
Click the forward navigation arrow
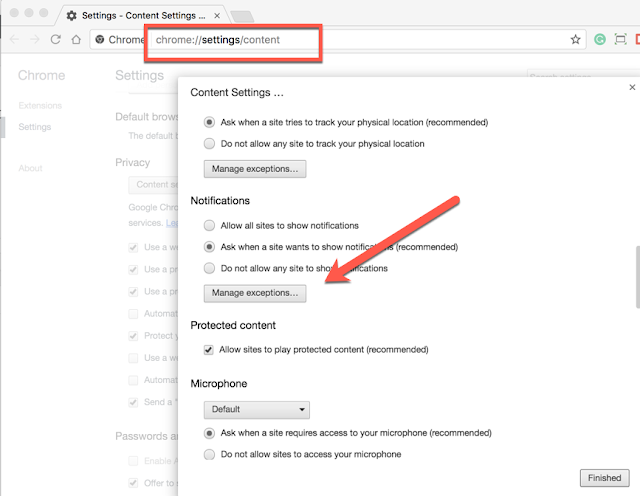[x=34, y=40]
